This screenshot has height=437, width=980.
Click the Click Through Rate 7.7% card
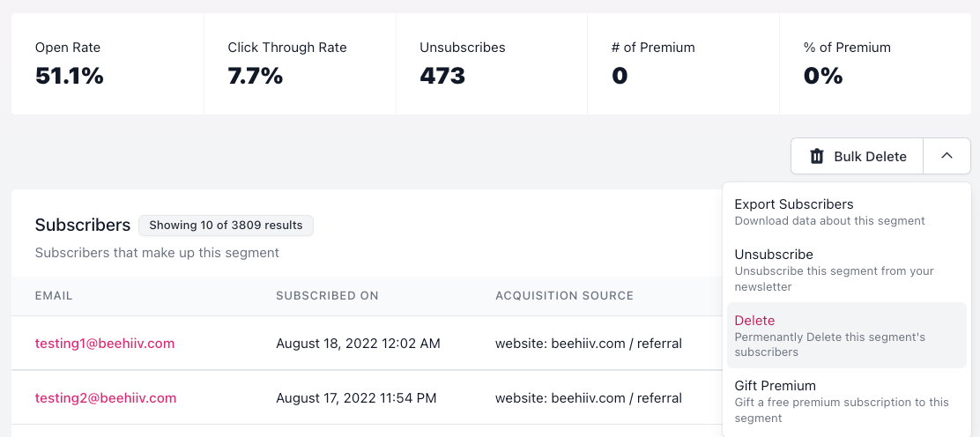(300, 63)
